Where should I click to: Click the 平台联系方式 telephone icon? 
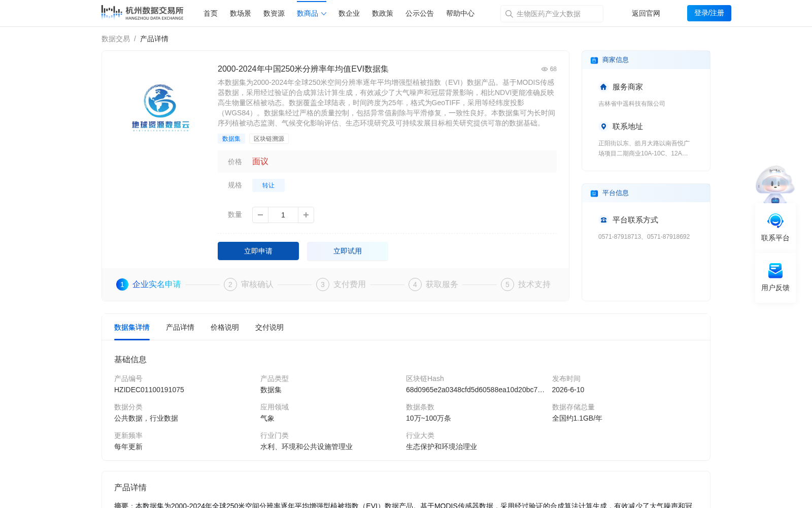[x=603, y=220]
